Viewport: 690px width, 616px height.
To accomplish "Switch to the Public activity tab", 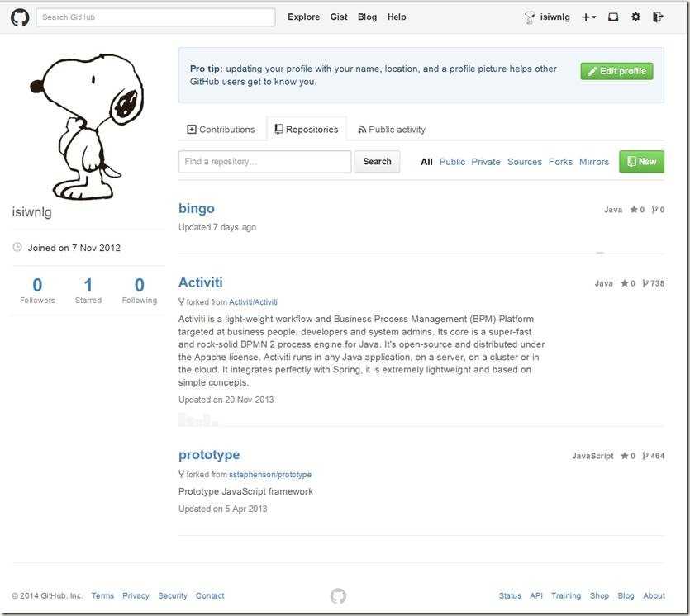I will [x=392, y=130].
